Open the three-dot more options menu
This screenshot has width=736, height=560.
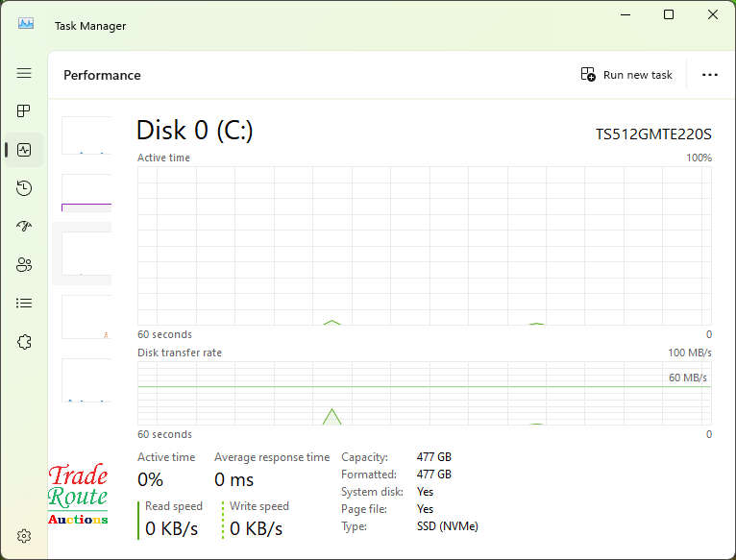[x=710, y=75]
